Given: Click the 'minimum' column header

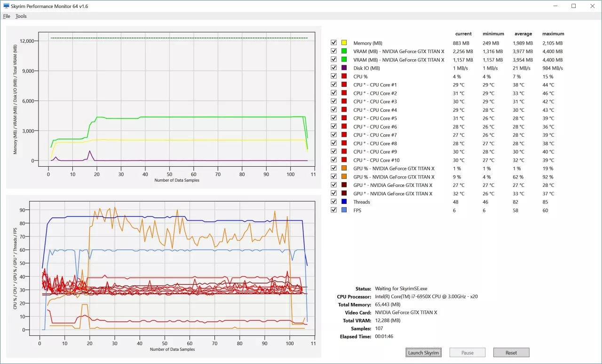Looking at the screenshot, I should coord(493,34).
